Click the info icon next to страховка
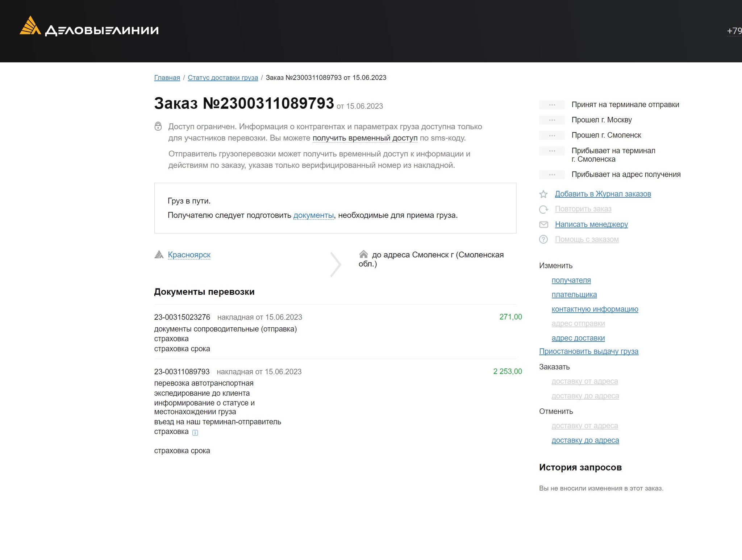This screenshot has width=742, height=560. click(x=195, y=433)
